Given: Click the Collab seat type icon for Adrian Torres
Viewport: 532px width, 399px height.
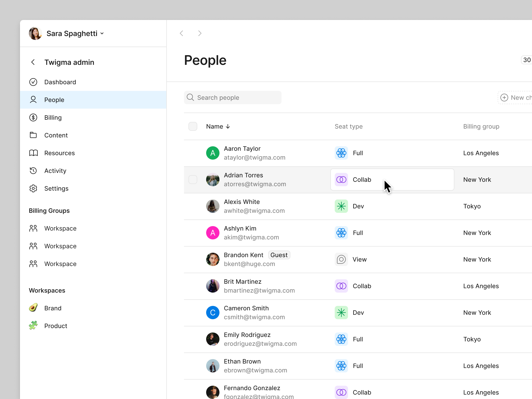Looking at the screenshot, I should coord(341,179).
